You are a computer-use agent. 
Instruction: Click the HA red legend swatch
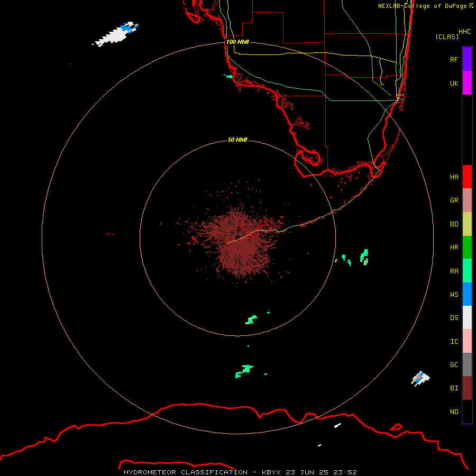(467, 177)
